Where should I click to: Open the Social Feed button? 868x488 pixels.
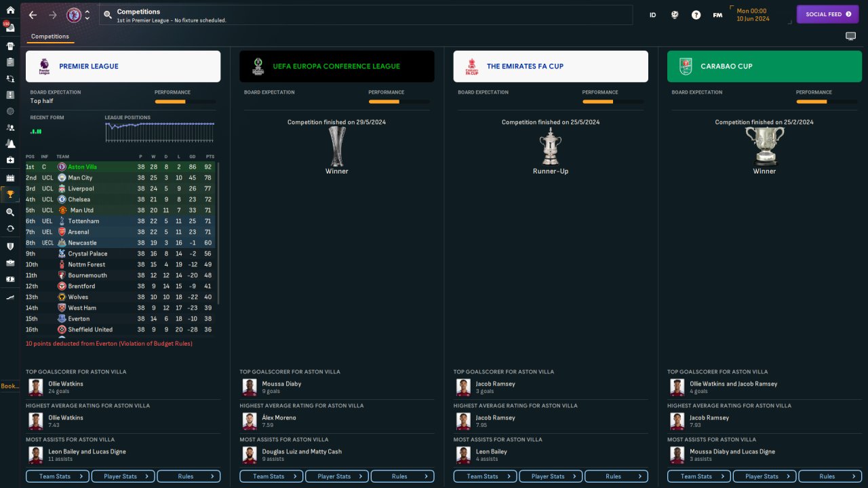pos(827,14)
